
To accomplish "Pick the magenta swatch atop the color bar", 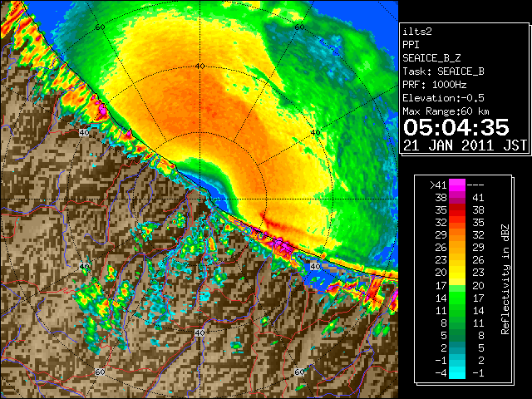I will 457,185.
